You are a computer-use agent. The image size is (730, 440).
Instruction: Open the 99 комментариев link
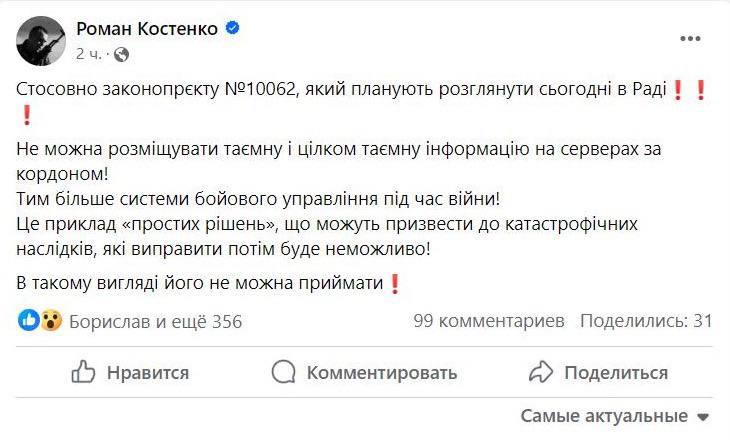[489, 321]
